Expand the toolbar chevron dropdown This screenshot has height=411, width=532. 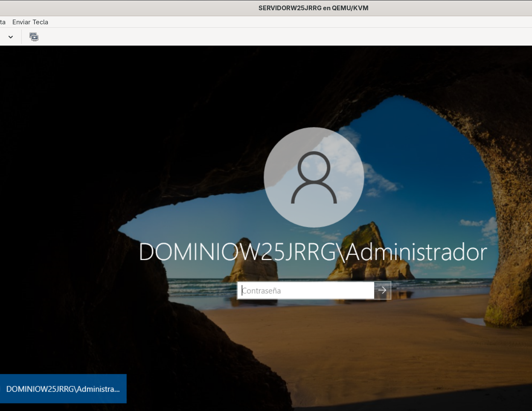(x=11, y=37)
